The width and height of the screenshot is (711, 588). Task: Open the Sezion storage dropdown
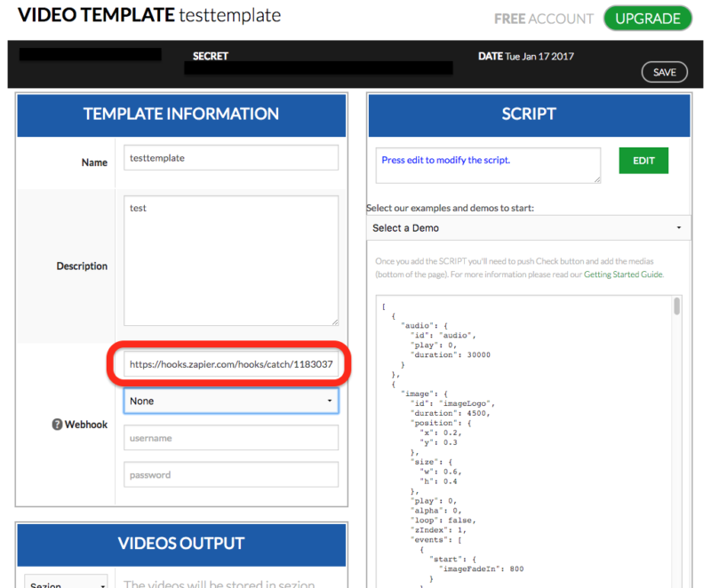coord(67,584)
